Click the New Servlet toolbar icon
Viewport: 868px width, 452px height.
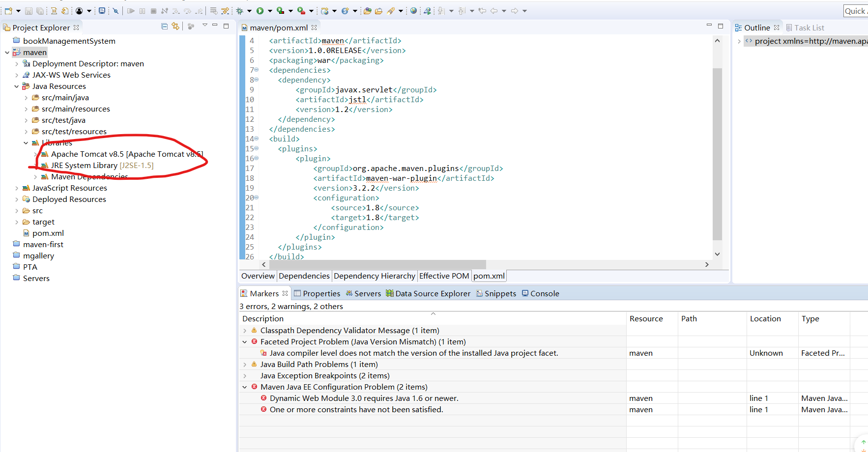click(x=345, y=11)
